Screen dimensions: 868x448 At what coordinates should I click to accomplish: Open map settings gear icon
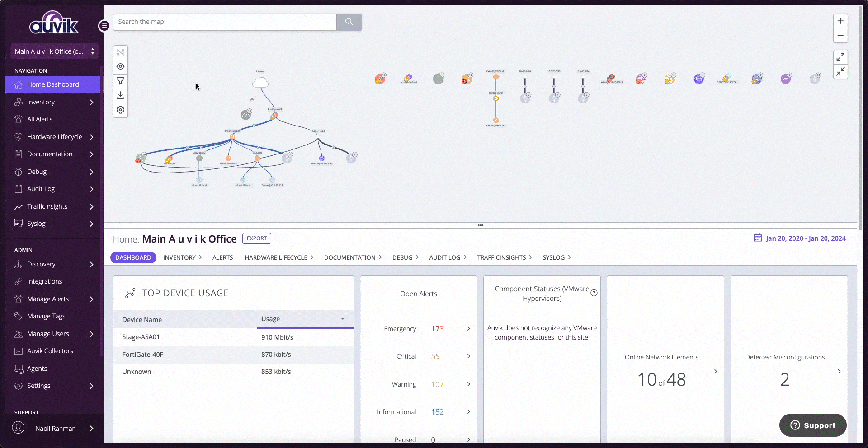[120, 110]
